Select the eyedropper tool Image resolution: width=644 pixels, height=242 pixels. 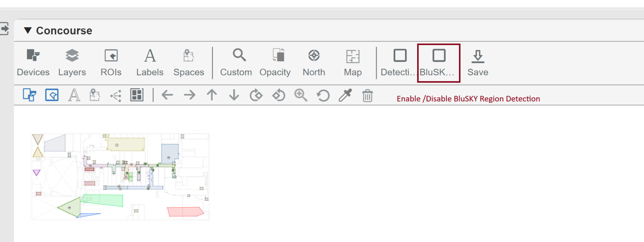[345, 95]
